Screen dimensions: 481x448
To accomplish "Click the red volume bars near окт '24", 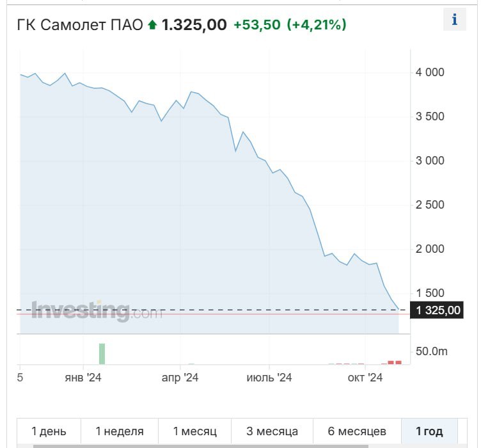I will coord(395,362).
